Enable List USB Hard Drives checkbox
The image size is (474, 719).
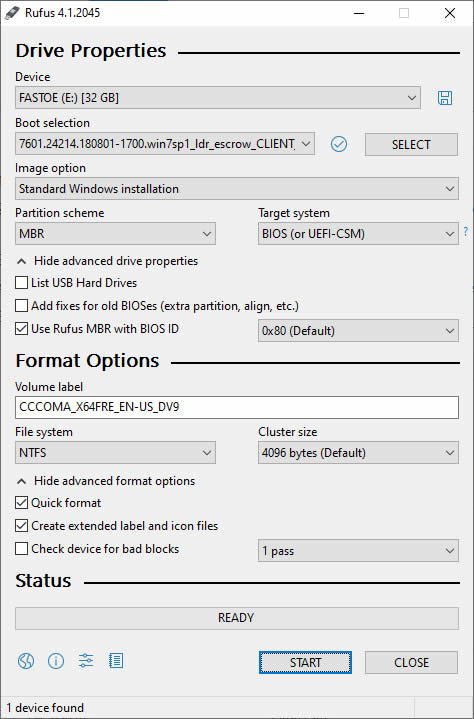pos(22,282)
